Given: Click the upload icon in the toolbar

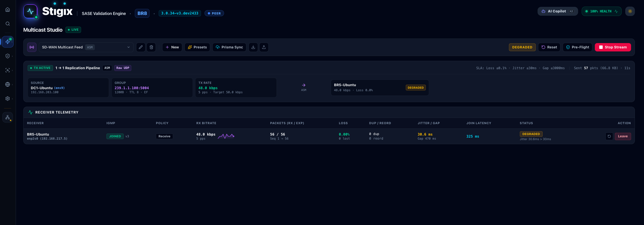Looking at the screenshot, I should [x=264, y=47].
